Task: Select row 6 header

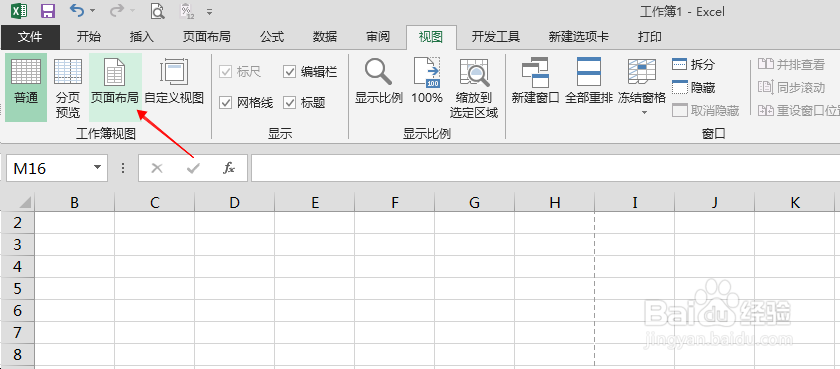Action: 17,311
